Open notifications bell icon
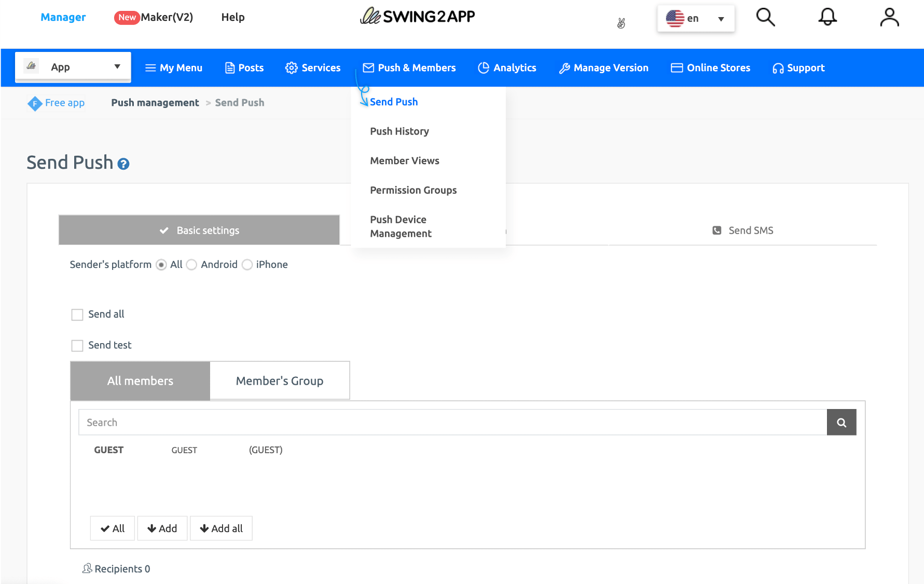Screen dimensions: 924x584 point(828,17)
